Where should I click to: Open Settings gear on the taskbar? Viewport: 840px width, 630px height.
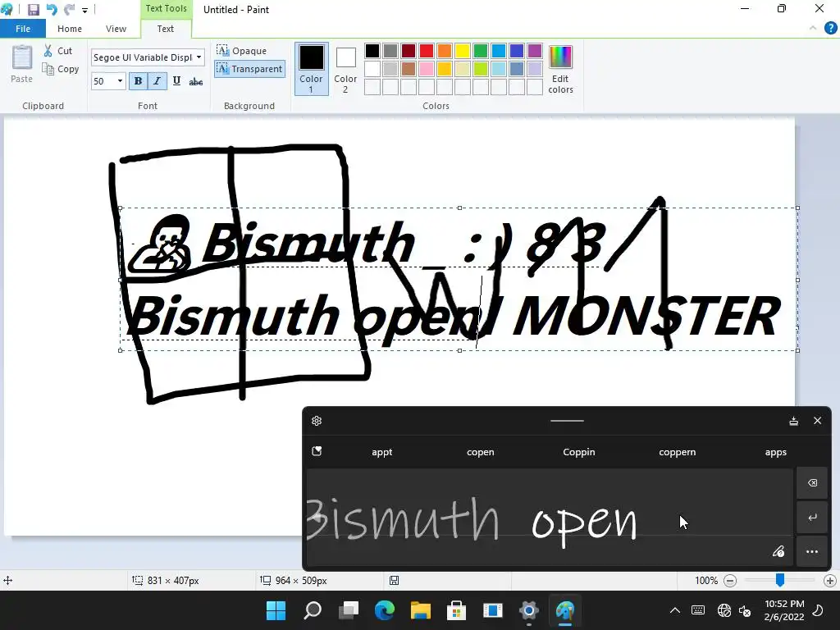point(529,610)
